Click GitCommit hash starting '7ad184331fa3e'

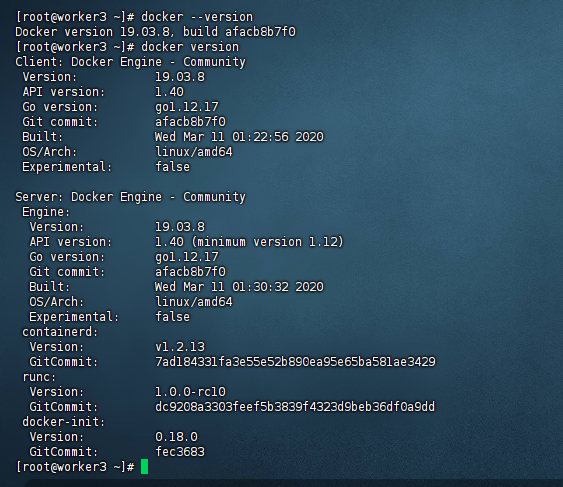[295, 362]
